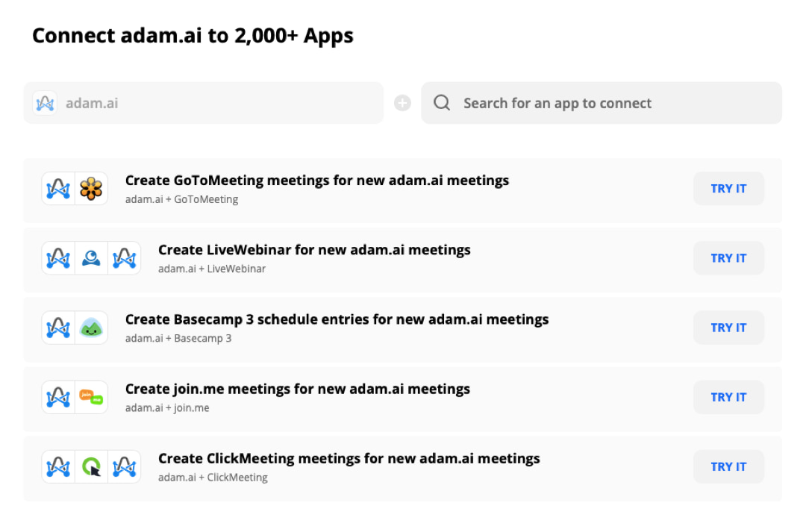
Task: Click the join.me app icon
Action: pyautogui.click(x=91, y=397)
